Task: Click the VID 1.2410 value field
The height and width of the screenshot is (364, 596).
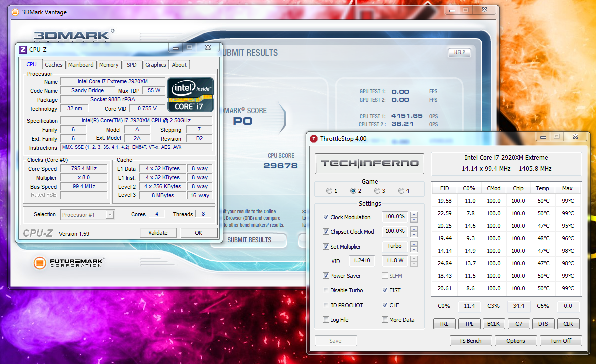Action: pos(362,261)
